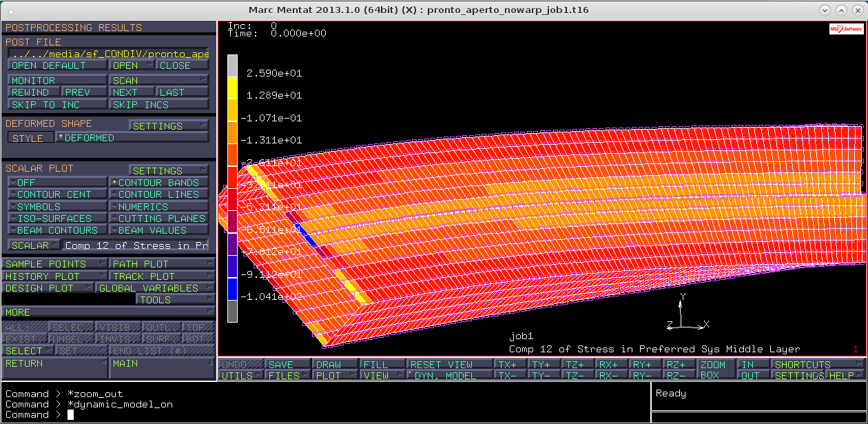Enable CUTTING PLANES plot mode
The height and width of the screenshot is (424, 868).
pos(159,218)
